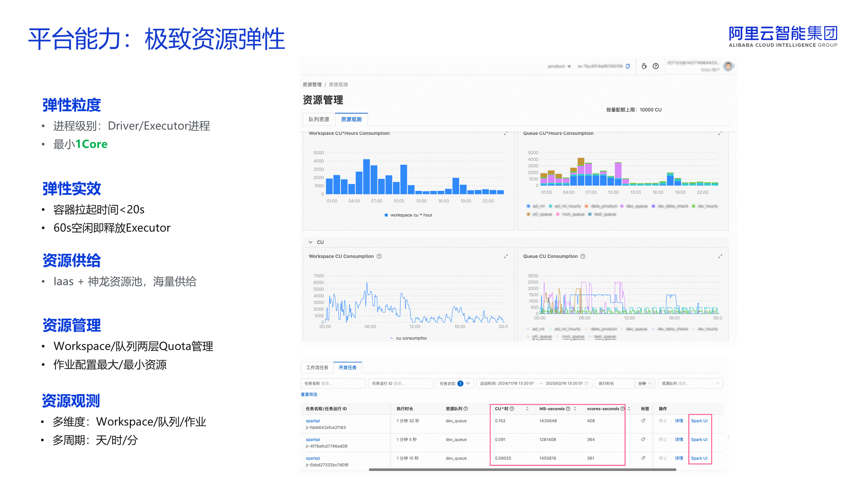Image resolution: width=868 pixels, height=488 pixels.
Task: Open the calendar icon in start time filter
Action: (587, 384)
